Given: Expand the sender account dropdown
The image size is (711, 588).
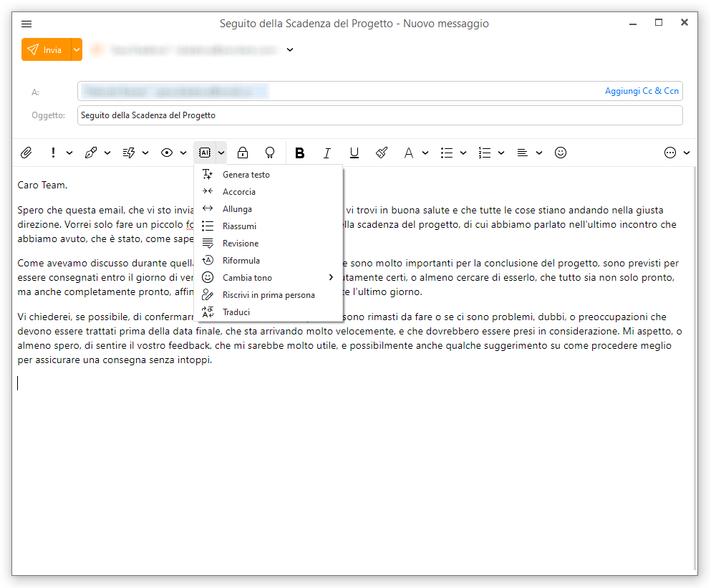Looking at the screenshot, I should 290,50.
